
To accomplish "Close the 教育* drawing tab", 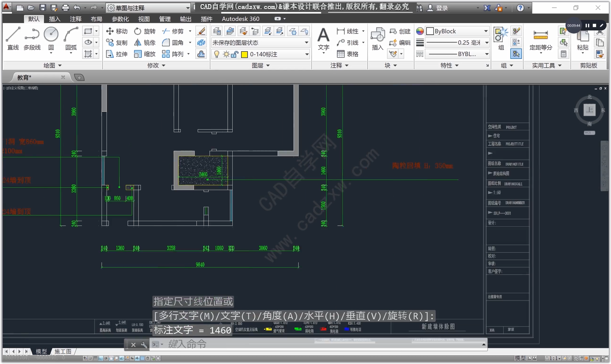I will tap(63, 77).
